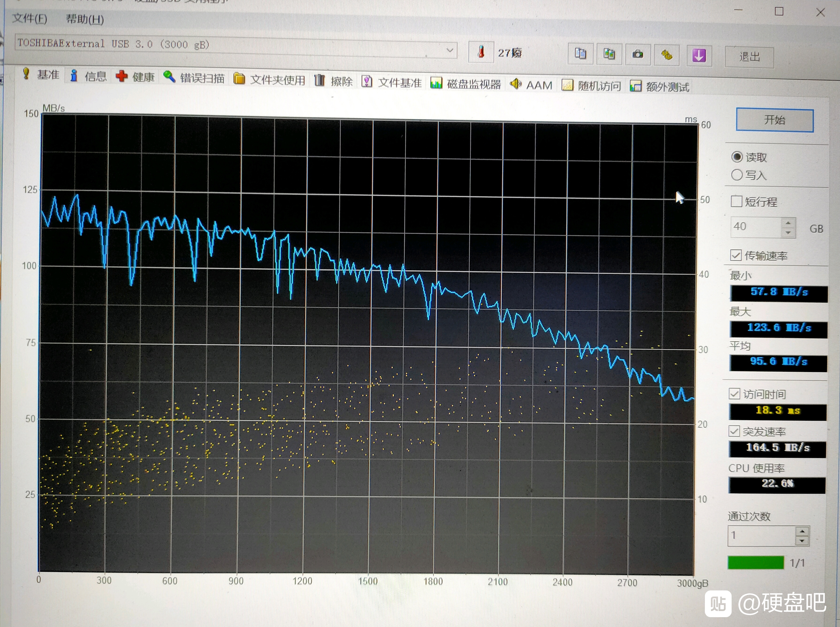Decrease the short stroke GB value

tap(788, 232)
